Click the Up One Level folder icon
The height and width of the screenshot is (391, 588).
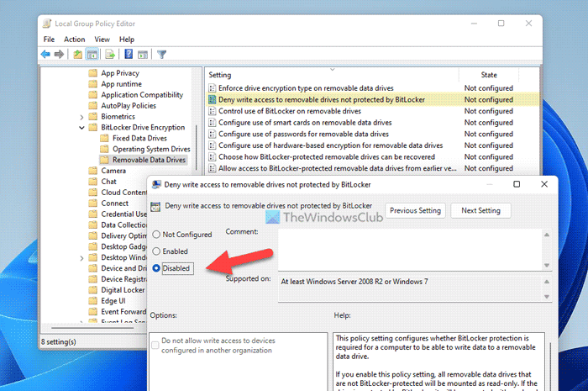point(77,55)
